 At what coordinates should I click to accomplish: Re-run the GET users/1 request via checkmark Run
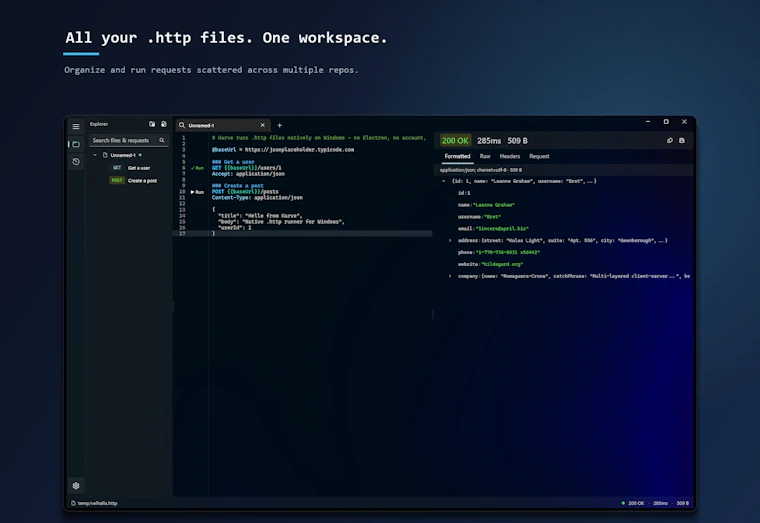pyautogui.click(x=197, y=168)
